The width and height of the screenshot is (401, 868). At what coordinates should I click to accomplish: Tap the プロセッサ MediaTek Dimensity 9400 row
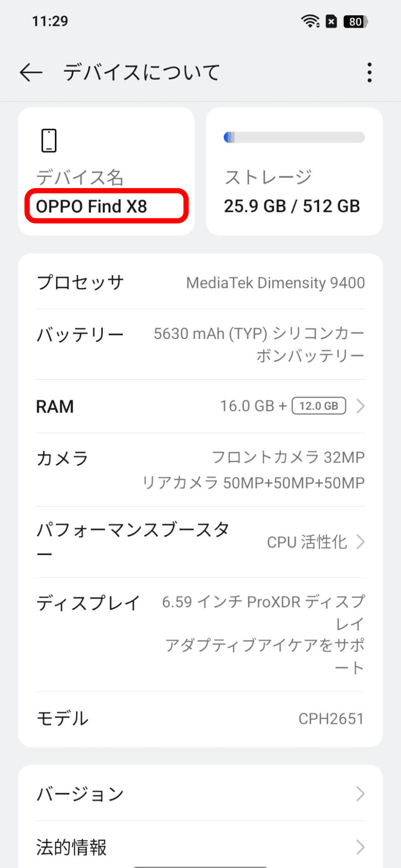coord(200,283)
